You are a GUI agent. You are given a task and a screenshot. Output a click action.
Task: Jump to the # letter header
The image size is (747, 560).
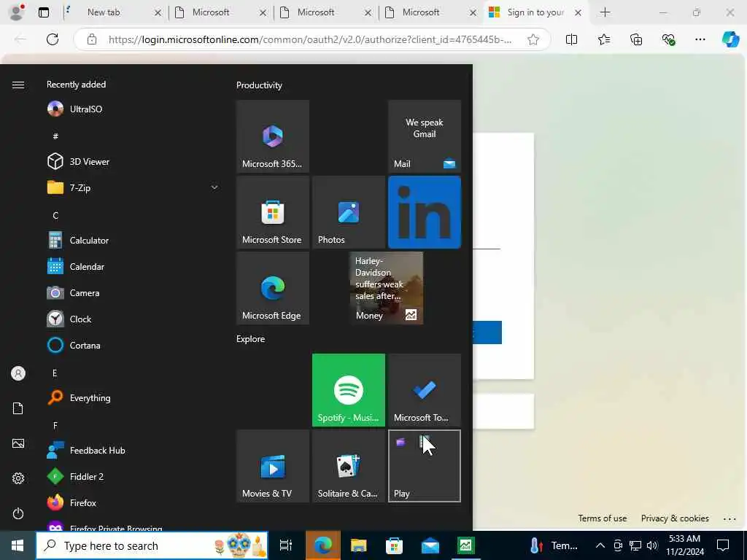pos(55,136)
